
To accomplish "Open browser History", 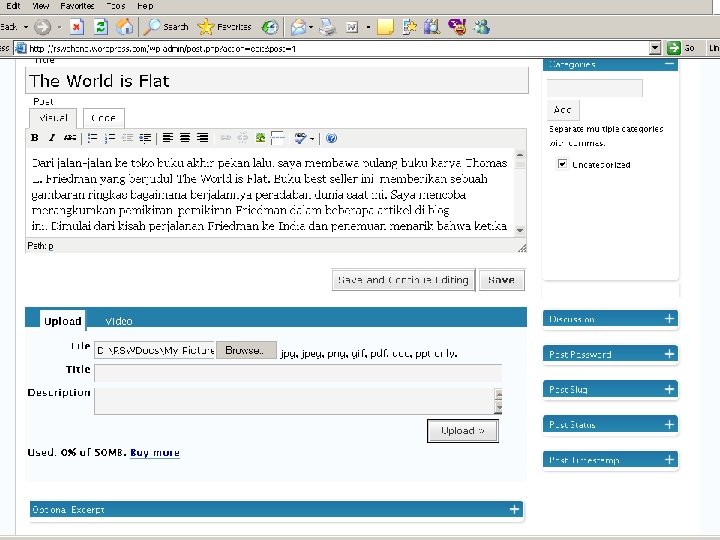I will pos(270,27).
